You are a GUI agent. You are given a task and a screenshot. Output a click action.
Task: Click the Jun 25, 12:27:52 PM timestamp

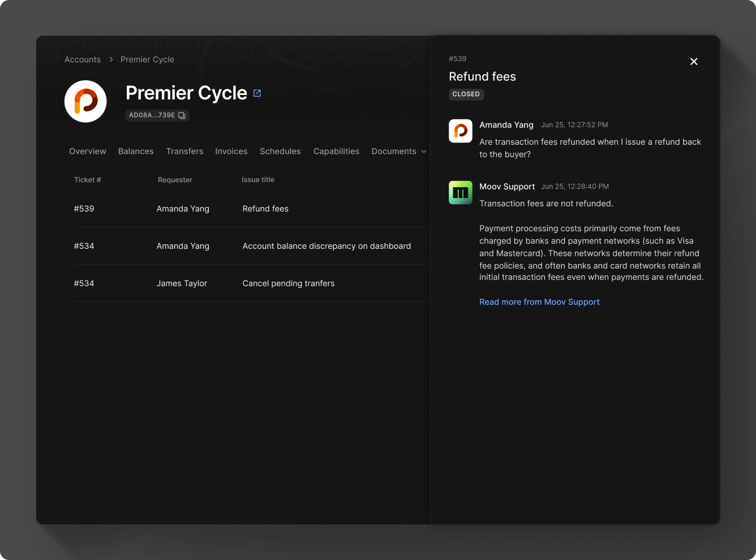574,125
